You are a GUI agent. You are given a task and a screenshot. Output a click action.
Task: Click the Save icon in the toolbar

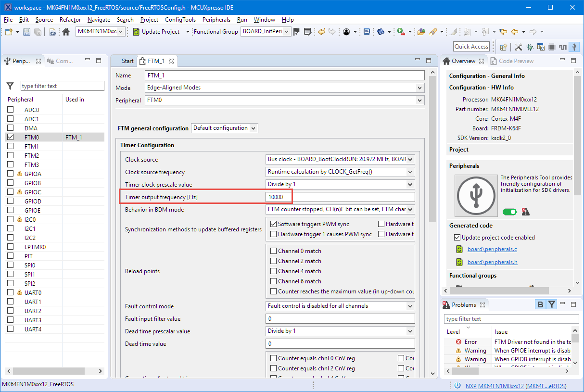tap(26, 32)
